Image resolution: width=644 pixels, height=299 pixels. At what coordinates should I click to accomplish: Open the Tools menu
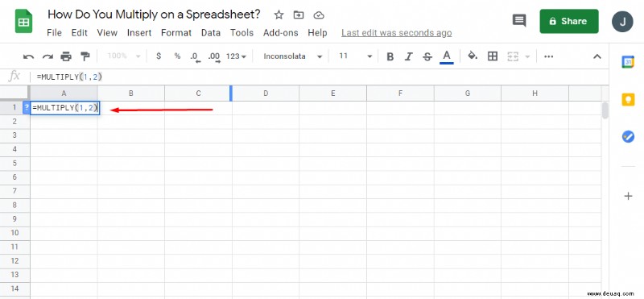[x=242, y=32]
